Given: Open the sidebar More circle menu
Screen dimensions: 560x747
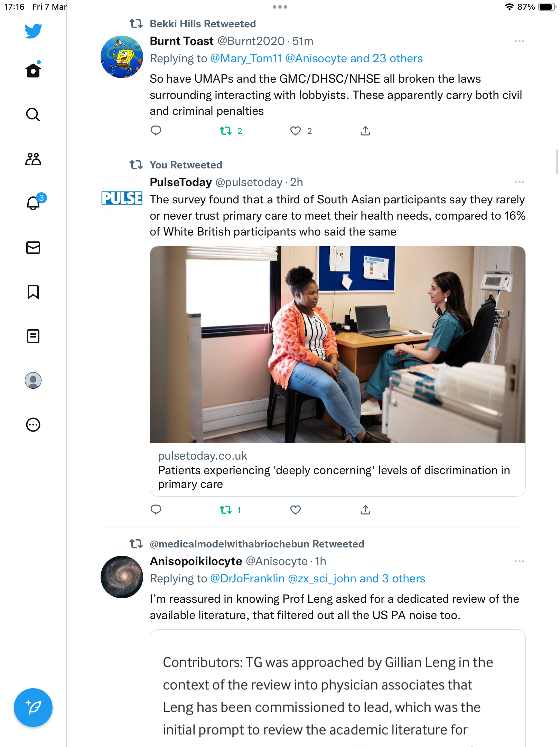Looking at the screenshot, I should tap(33, 425).
